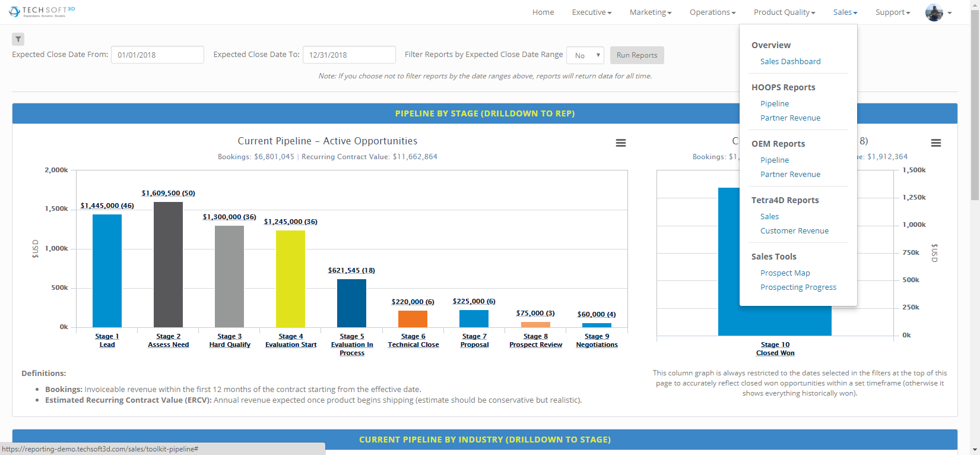The image size is (980, 455).
Task: Expand the Marketing dropdown menu
Action: pyautogui.click(x=651, y=12)
